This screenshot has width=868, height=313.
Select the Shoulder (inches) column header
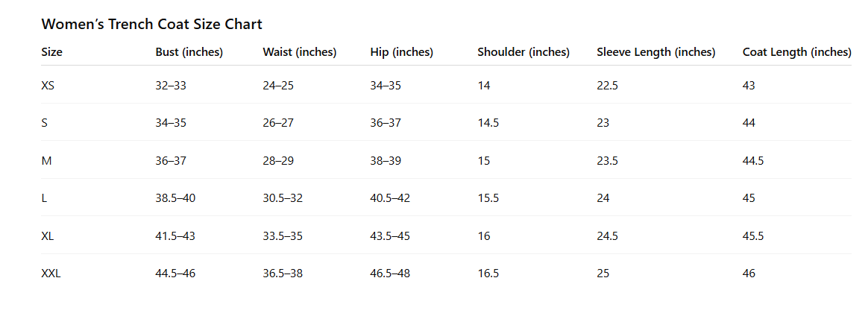click(x=523, y=52)
